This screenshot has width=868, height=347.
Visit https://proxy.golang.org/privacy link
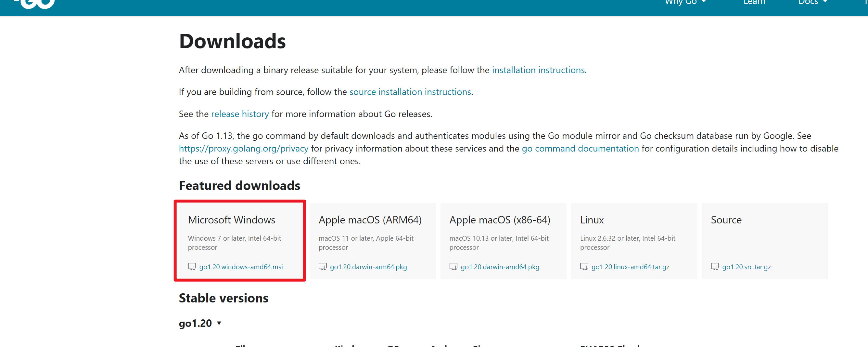coord(243,149)
